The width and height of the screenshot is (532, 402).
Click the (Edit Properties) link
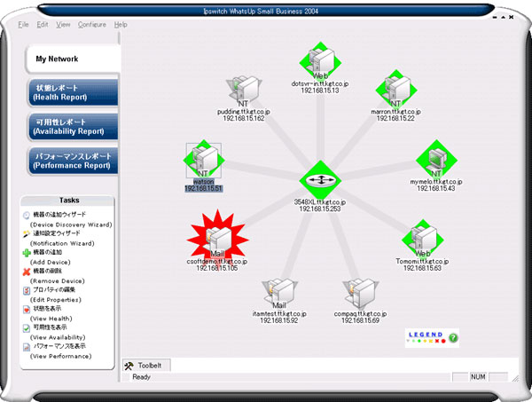56,300
